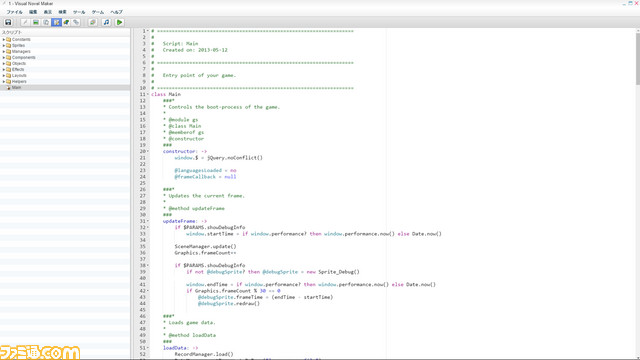Image resolution: width=640 pixels, height=360 pixels.
Task: Expand the Objects folder arrow
Action: point(4,64)
